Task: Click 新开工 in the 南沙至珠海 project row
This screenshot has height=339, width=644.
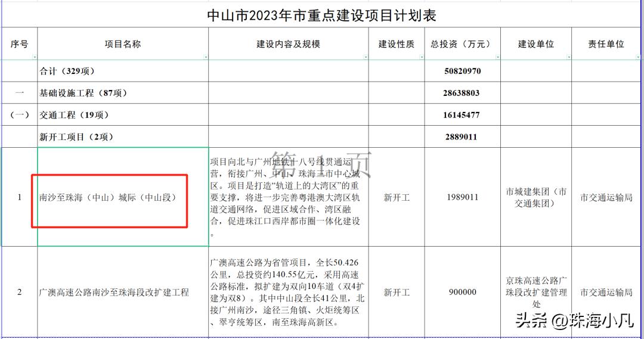Action: [397, 197]
